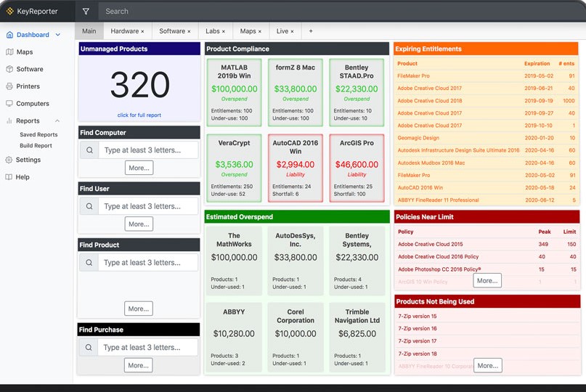Click the Help book icon
The image size is (586, 392).
coord(9,177)
